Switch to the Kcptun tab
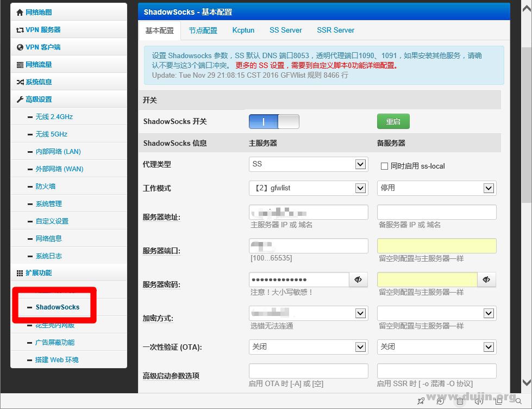The height and width of the screenshot is (409, 532). (x=243, y=30)
